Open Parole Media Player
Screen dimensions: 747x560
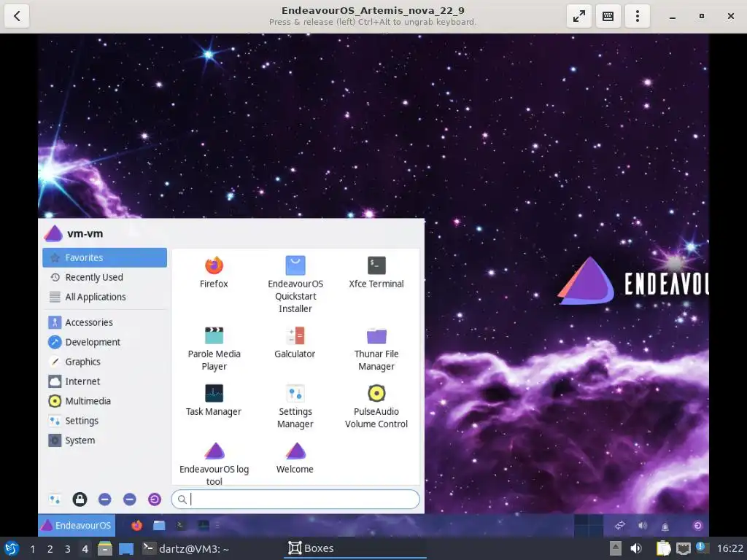pos(214,349)
